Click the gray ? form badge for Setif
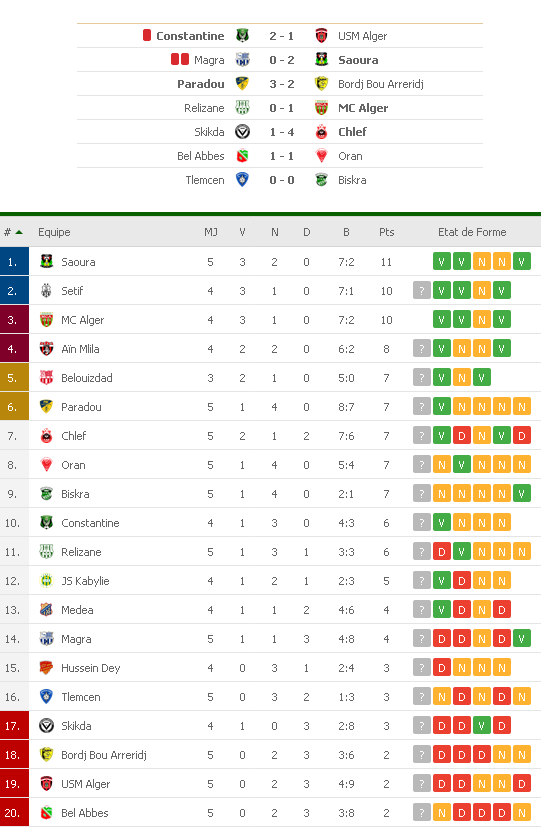 421,291
